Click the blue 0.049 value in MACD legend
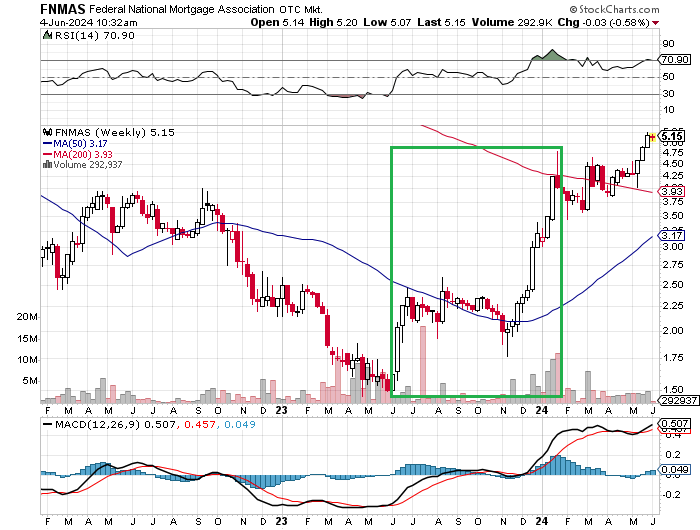This screenshot has height=530, width=700. pos(240,424)
